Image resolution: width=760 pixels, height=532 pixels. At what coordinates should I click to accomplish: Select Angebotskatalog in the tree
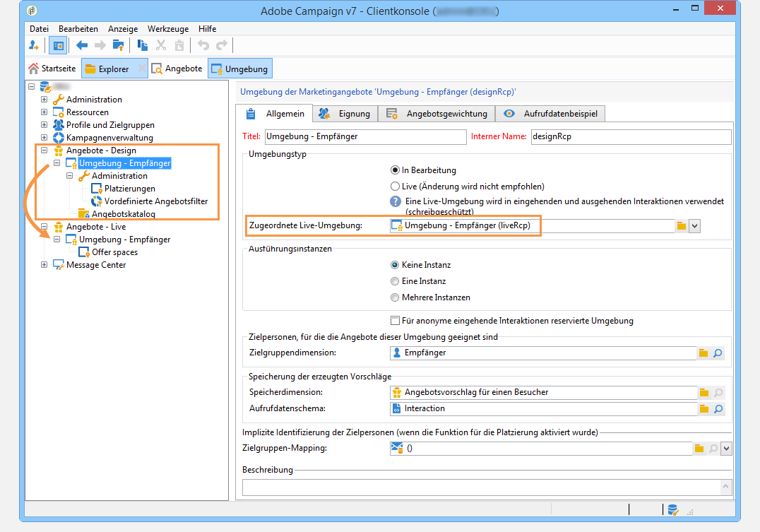(x=123, y=214)
